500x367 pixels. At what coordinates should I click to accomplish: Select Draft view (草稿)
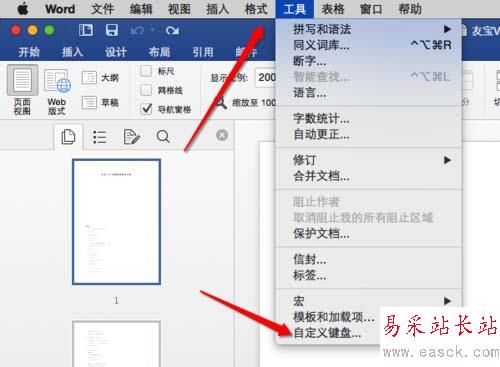point(100,103)
